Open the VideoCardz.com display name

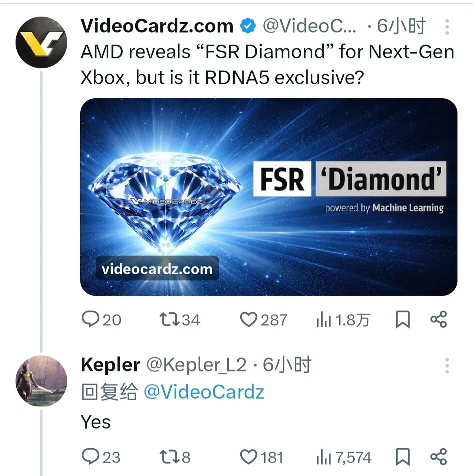(x=157, y=26)
